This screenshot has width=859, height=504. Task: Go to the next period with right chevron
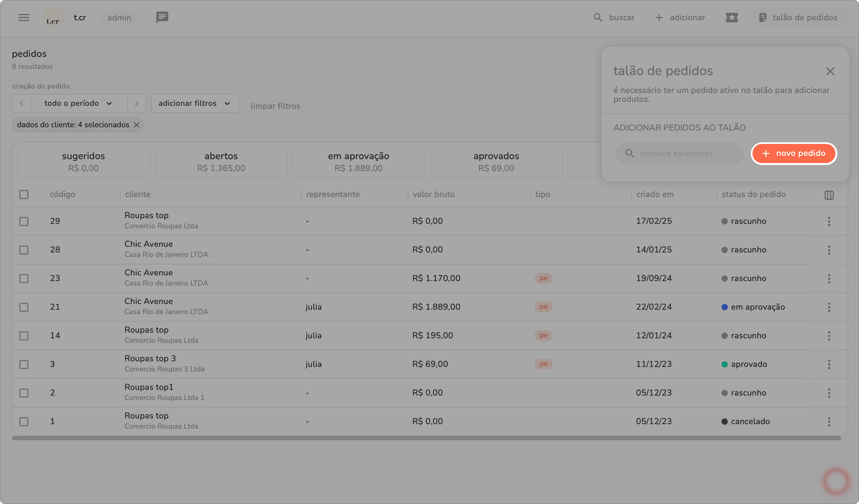pos(137,104)
